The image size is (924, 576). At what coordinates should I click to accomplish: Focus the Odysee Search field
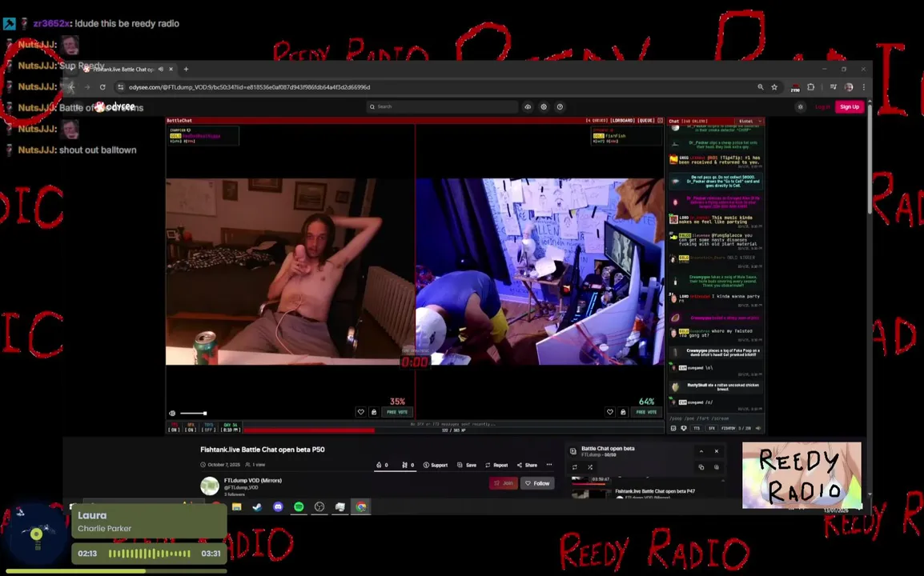[442, 106]
